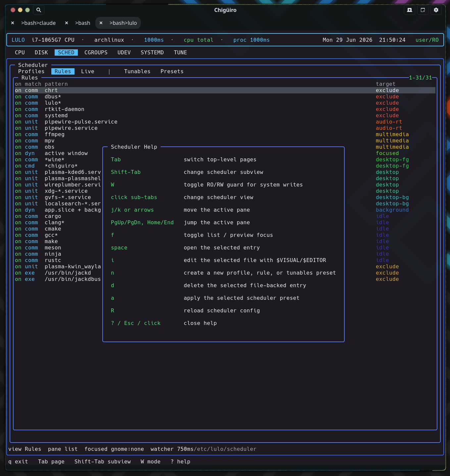Click the 1000ms refresh interval in header
Screen dimensions: 450x476
point(154,40)
